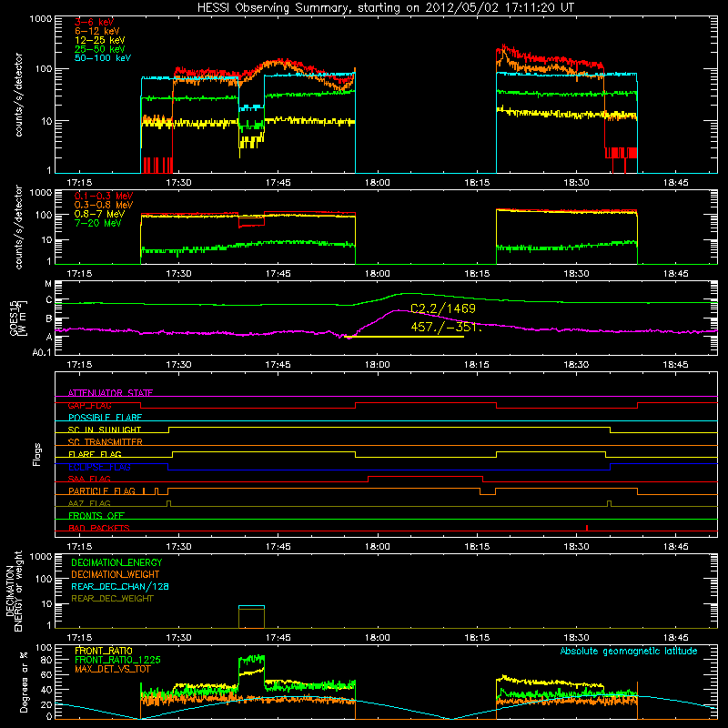Click the Absolute geomagnetic latitude label
The image size is (728, 728).
coord(629,651)
